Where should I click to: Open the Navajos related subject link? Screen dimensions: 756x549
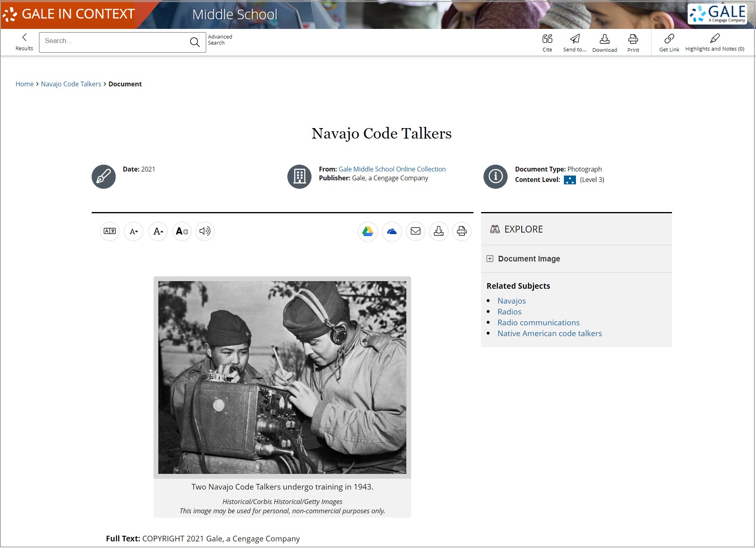(x=511, y=300)
